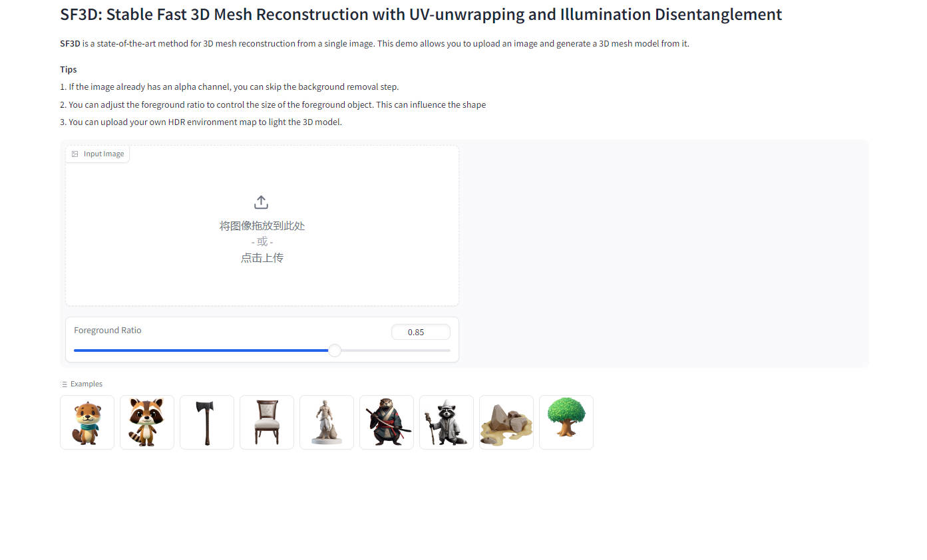
Task: Select the green tree example
Action: click(x=566, y=422)
